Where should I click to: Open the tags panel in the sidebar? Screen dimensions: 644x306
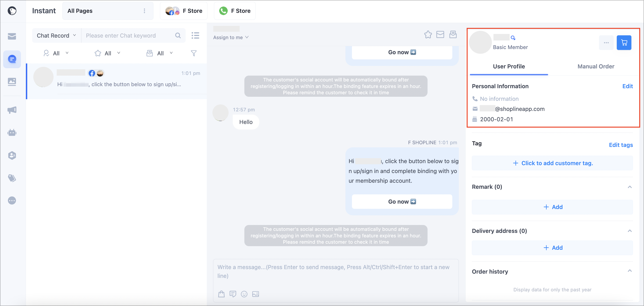pyautogui.click(x=12, y=178)
